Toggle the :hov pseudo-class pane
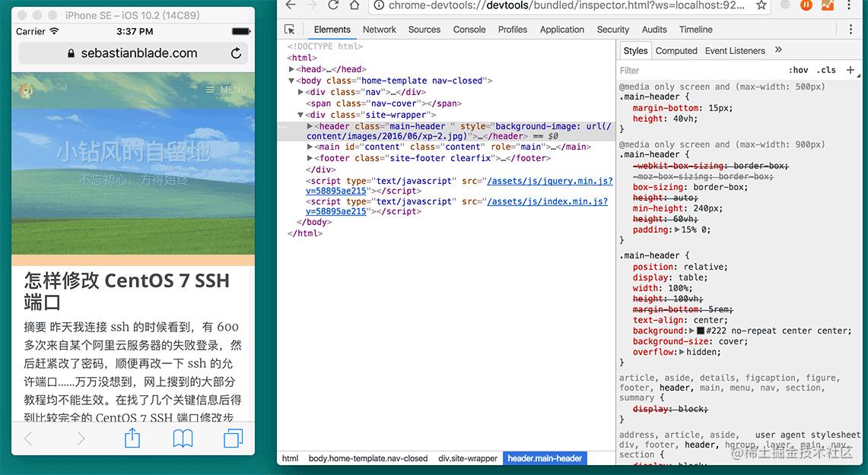Viewport: 868px width, 475px height. [799, 70]
